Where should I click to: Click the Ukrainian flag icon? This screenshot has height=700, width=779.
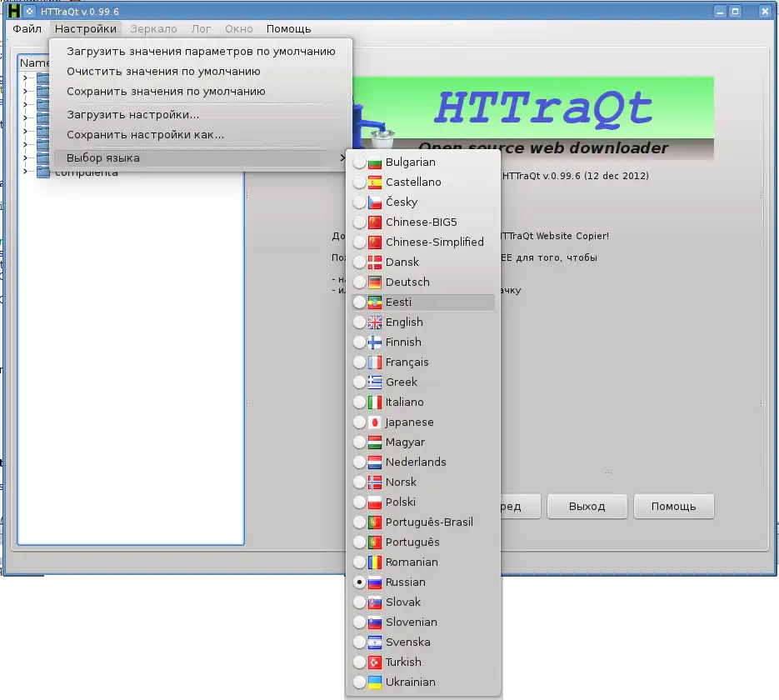click(x=375, y=682)
